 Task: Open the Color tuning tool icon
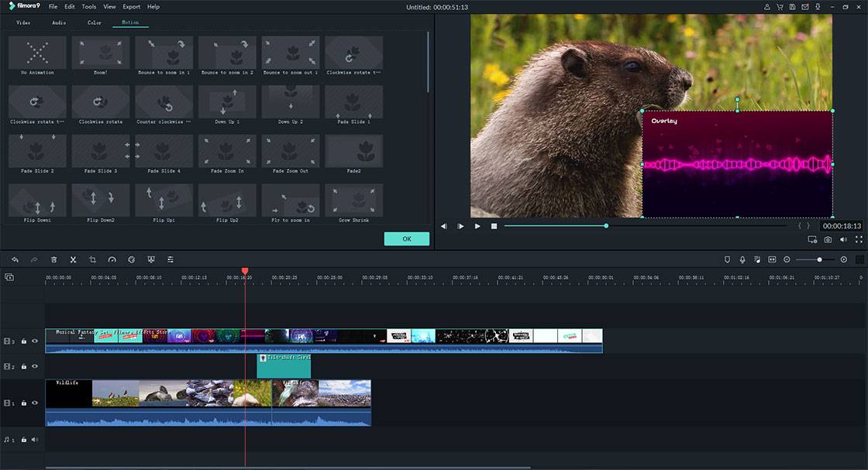[131, 259]
